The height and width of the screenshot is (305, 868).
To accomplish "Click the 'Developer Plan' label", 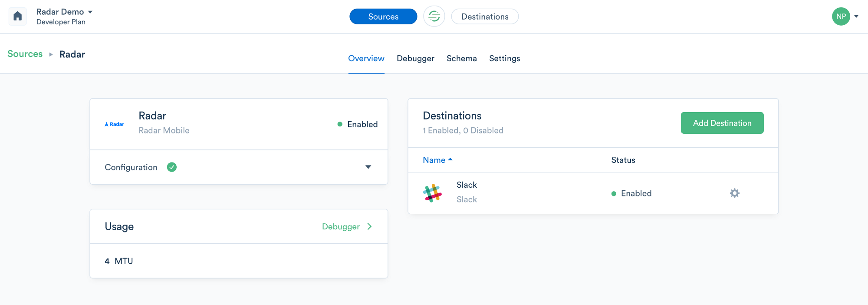I will click(61, 22).
